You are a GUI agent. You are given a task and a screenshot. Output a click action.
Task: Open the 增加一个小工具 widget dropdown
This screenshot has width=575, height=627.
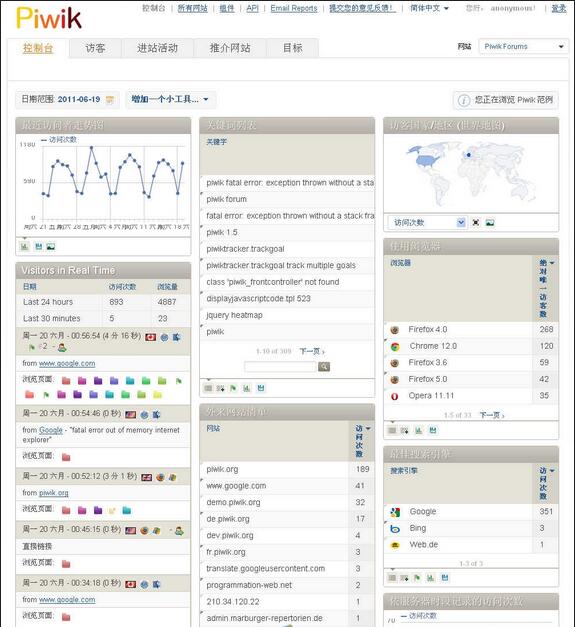click(170, 99)
